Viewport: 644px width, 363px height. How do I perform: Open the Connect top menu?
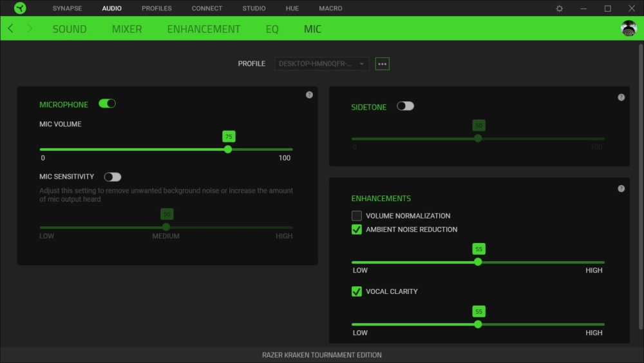207,8
